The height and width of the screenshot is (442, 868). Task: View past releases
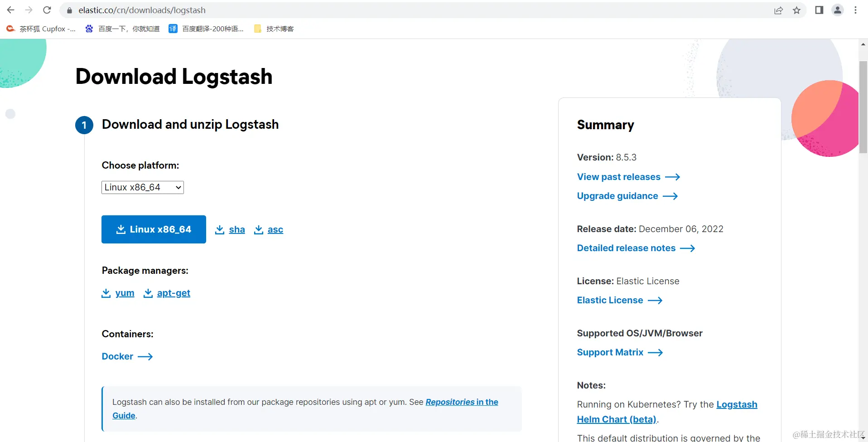pos(628,177)
